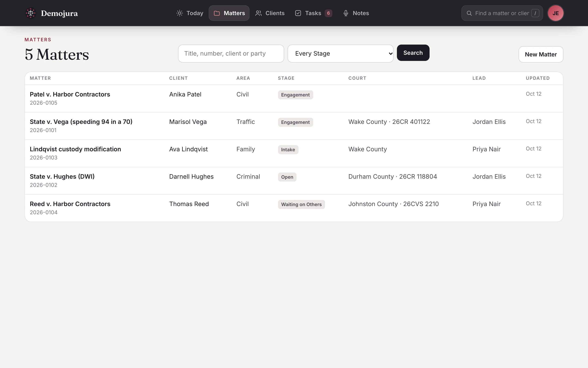The image size is (588, 368).
Task: Click the Open stage badge
Action: click(x=287, y=177)
